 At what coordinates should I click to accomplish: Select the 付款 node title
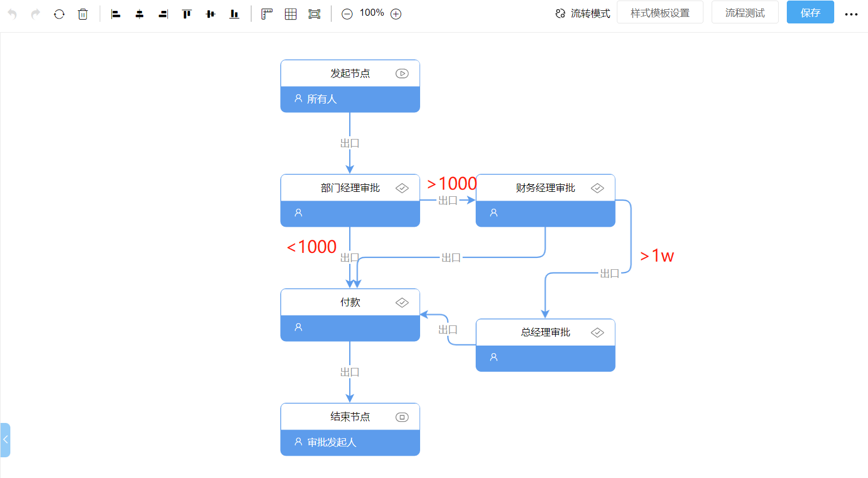click(x=350, y=302)
